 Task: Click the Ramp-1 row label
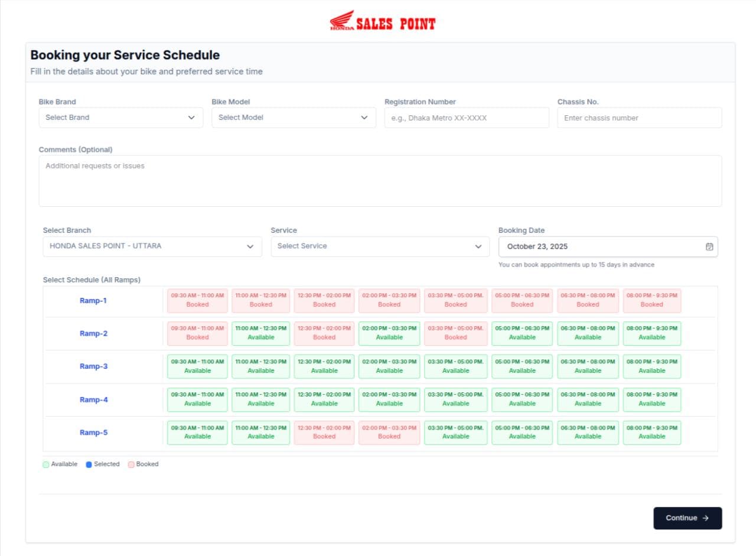click(x=93, y=301)
